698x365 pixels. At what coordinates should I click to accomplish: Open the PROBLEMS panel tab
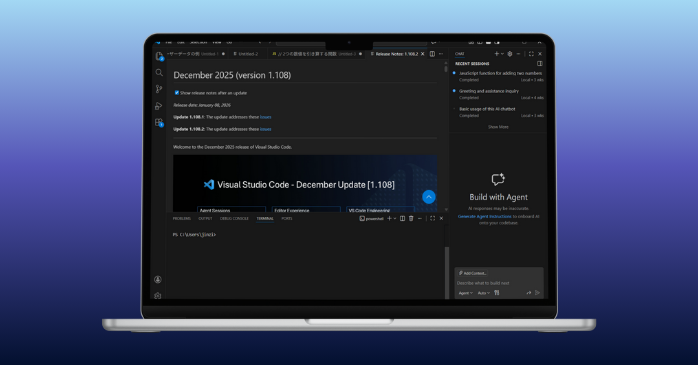point(182,219)
